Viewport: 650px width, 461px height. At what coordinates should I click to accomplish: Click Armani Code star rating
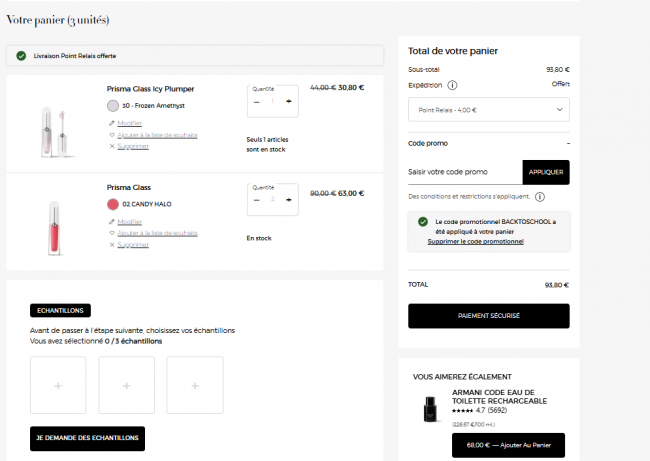click(462, 411)
